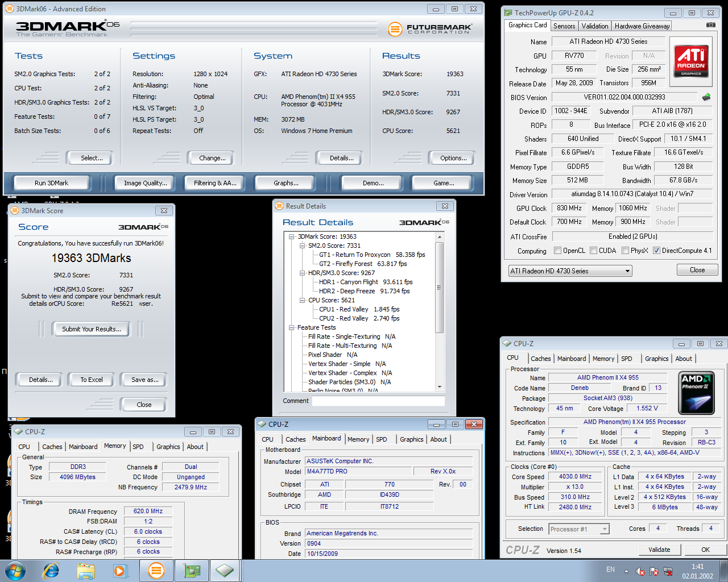728x582 pixels.
Task: Click the 3DMark06 title bar app icon
Action: (x=9, y=9)
